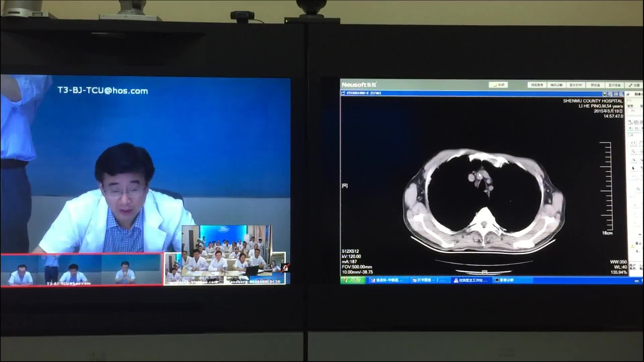
Task: Click the mA:187 text
Action: click(x=349, y=262)
